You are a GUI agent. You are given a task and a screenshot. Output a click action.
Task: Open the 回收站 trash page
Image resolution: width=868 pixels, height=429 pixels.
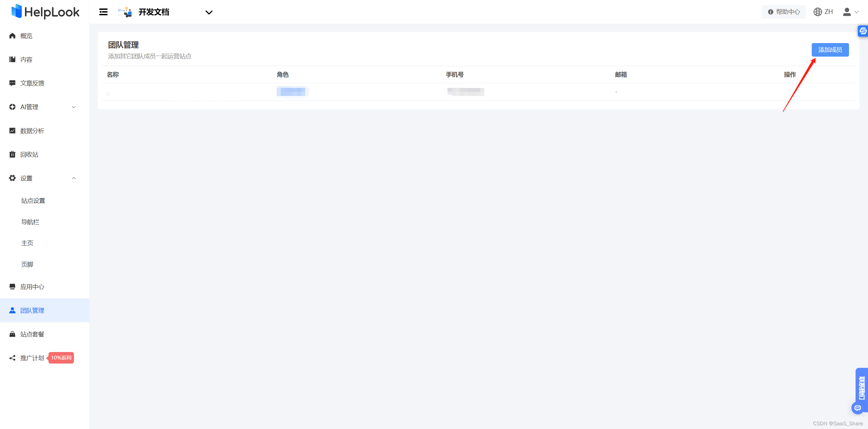point(29,155)
